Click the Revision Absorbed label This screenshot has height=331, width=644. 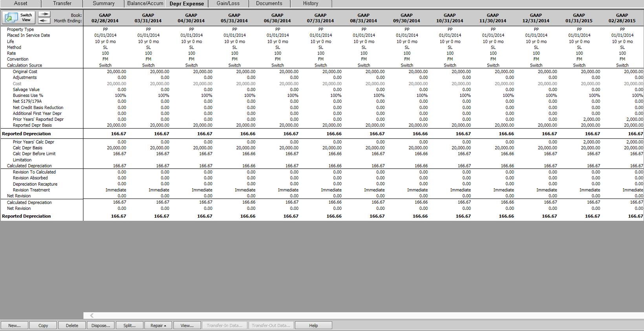click(x=30, y=178)
